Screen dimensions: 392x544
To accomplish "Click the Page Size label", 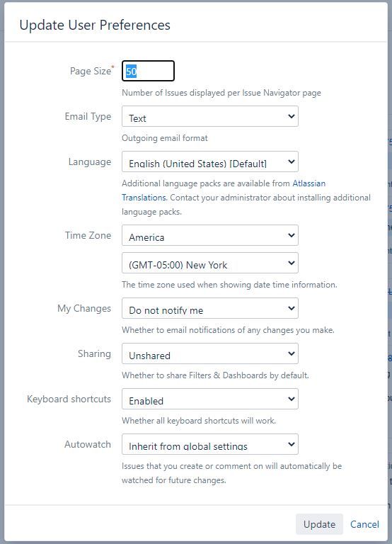I will [x=92, y=71].
